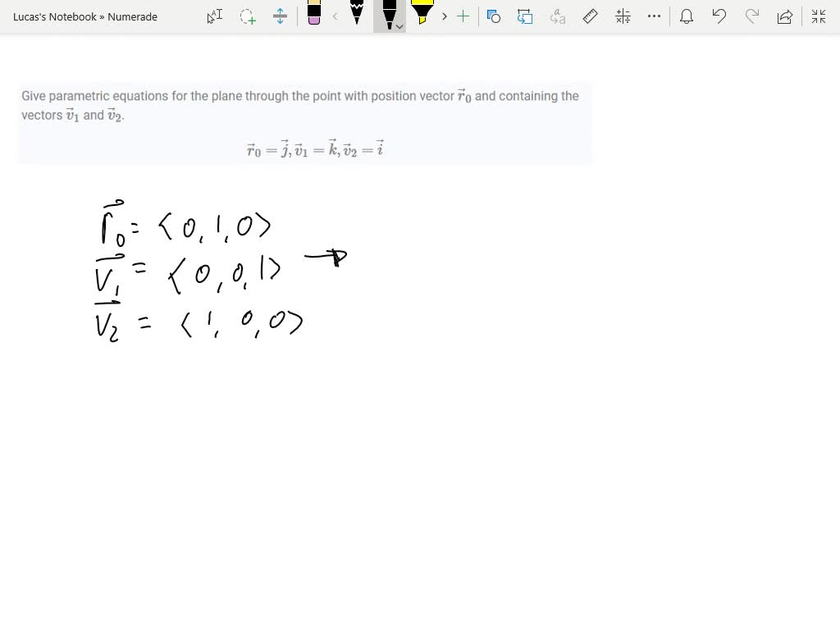Activate the Ink to Shape tool

(493, 16)
